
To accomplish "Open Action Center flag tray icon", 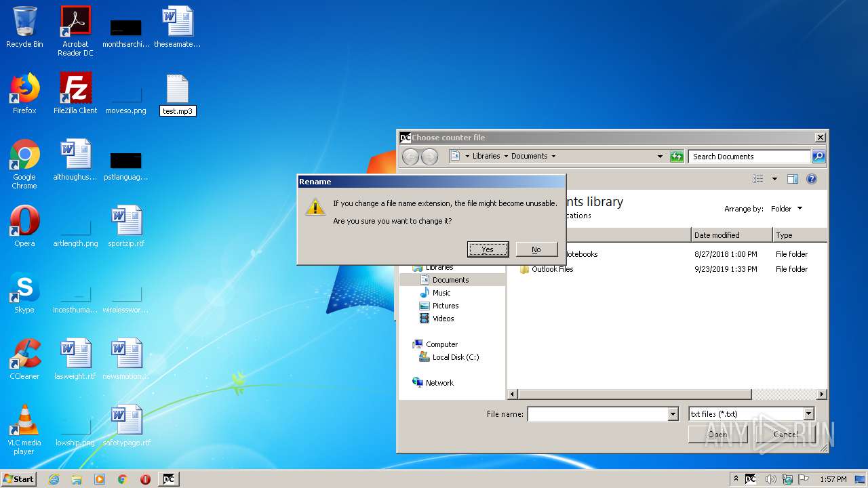I will (804, 479).
